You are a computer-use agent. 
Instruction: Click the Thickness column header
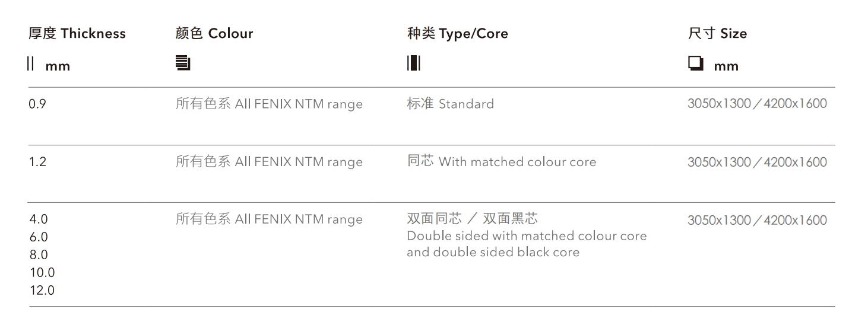pos(77,34)
